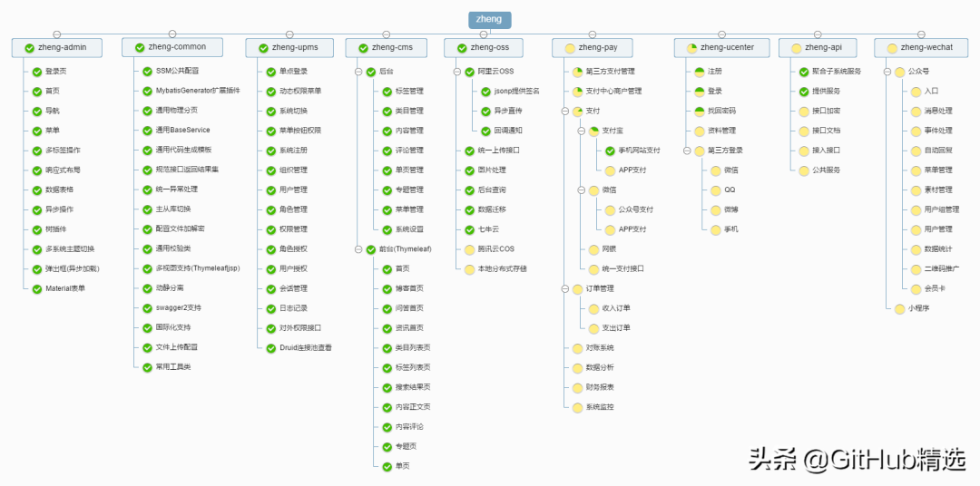The width and height of the screenshot is (980, 486).
Task: Click the check icon next to Druid连接池查看
Action: [270, 348]
